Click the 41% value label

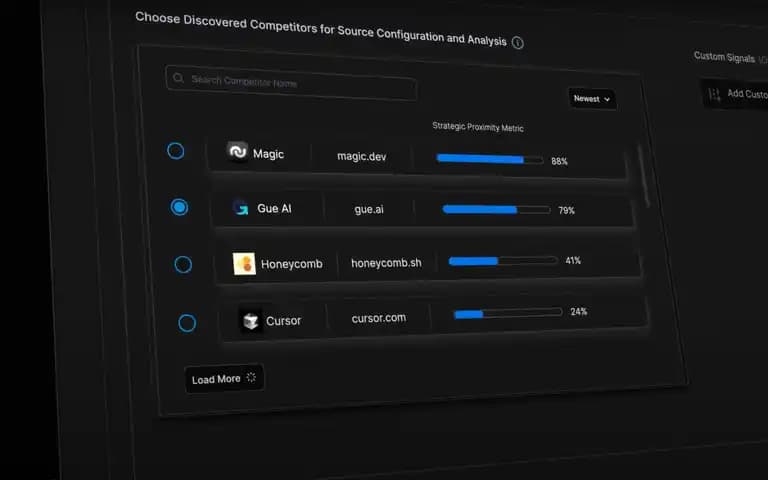click(x=573, y=261)
